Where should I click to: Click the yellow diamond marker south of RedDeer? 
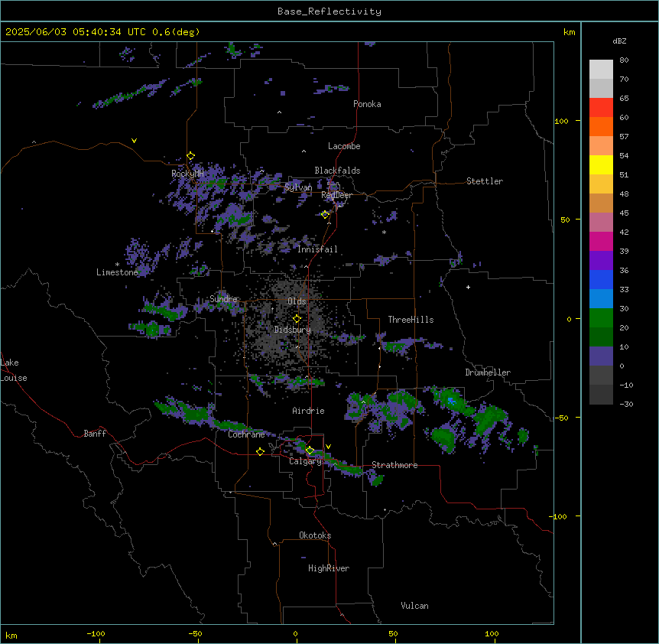point(325,215)
